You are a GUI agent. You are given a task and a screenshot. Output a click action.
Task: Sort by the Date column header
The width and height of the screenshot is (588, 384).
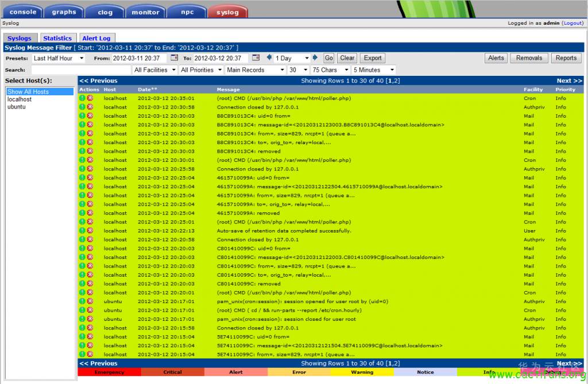[x=148, y=90]
